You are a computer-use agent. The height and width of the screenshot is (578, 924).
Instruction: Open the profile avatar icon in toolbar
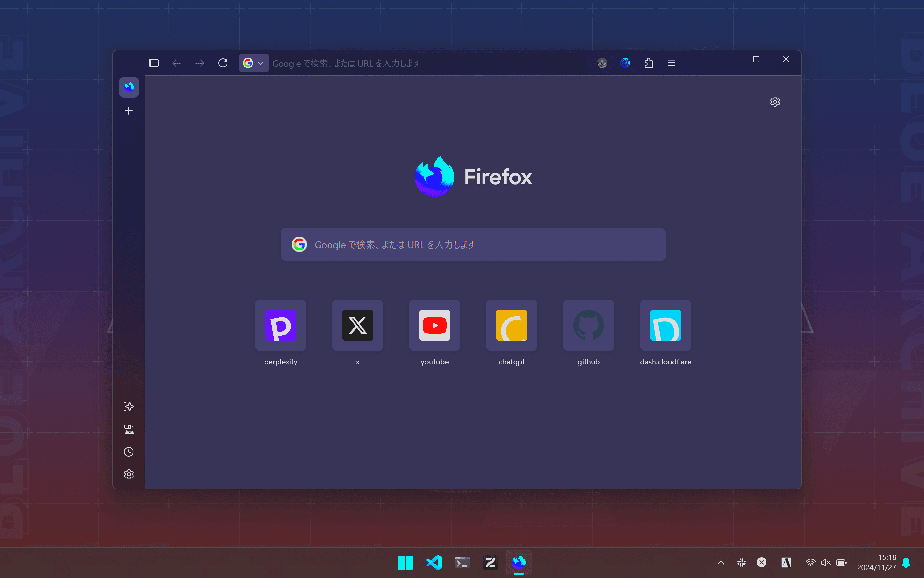coord(602,63)
